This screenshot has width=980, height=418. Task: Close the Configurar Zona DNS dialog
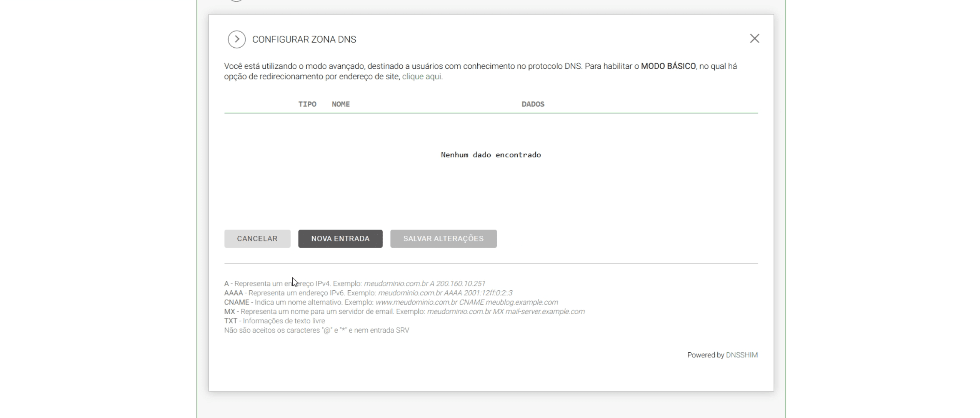pos(754,38)
